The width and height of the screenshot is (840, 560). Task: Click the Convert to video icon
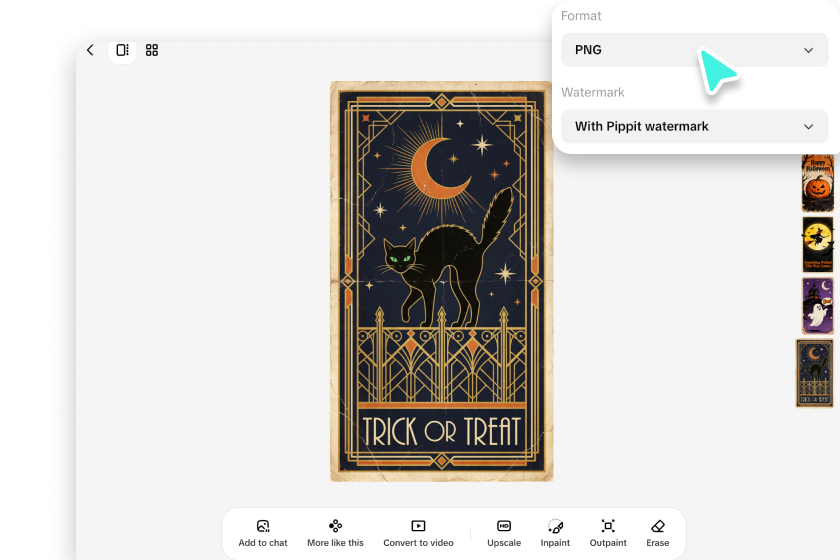[418, 526]
